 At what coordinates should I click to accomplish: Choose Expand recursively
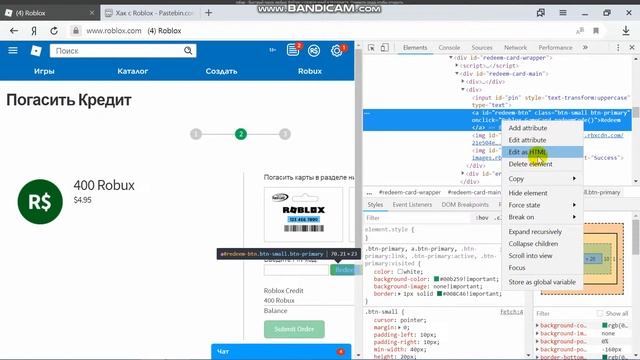[x=542, y=232]
